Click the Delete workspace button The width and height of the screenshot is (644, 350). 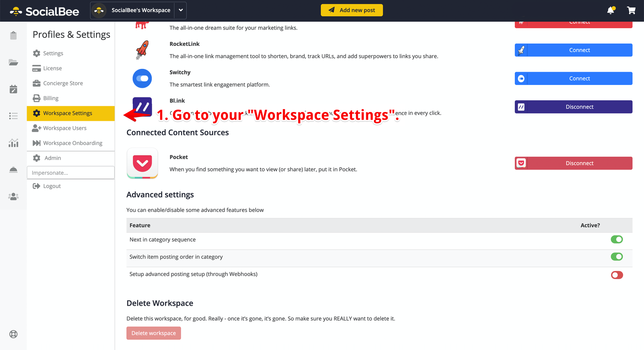154,333
